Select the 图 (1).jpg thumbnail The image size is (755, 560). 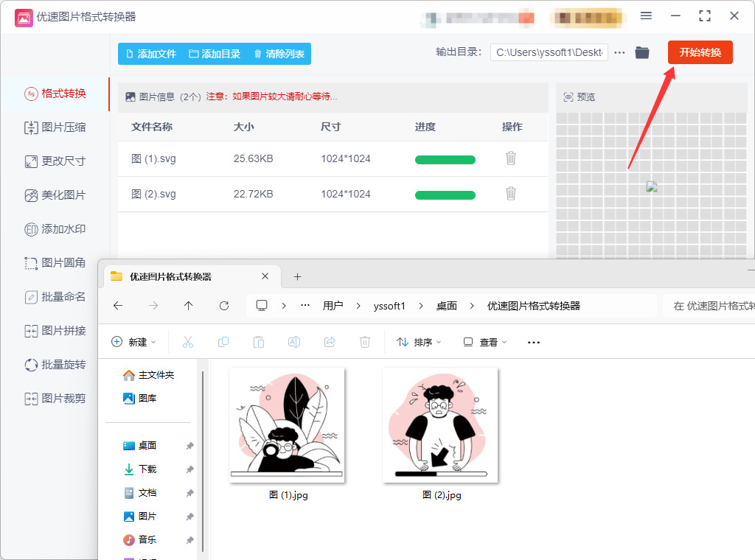[x=288, y=425]
